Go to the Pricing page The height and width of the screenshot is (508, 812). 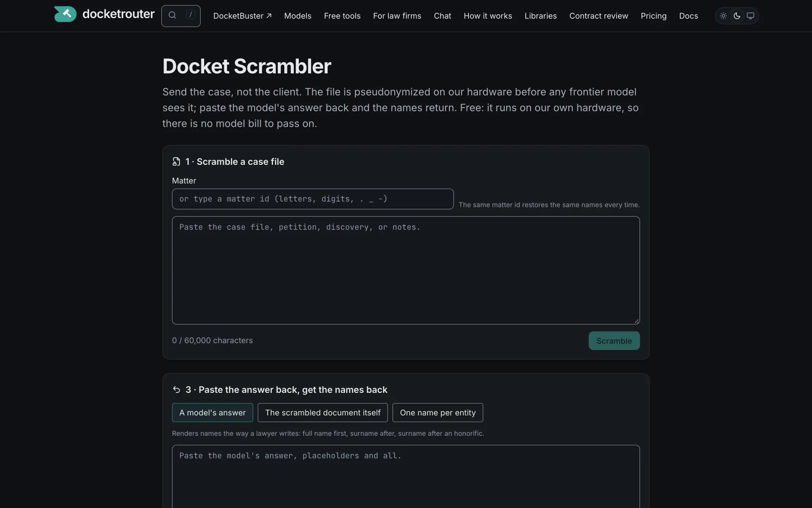(x=653, y=16)
